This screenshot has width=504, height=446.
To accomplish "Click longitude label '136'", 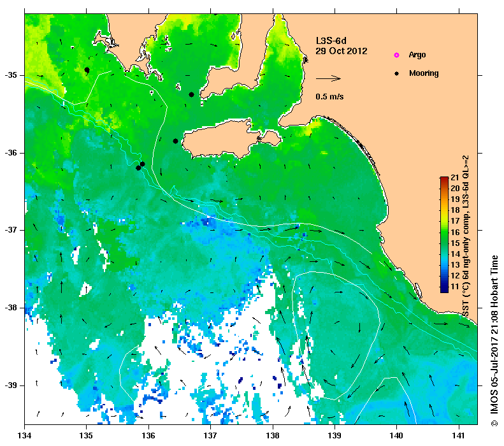I will (148, 436).
